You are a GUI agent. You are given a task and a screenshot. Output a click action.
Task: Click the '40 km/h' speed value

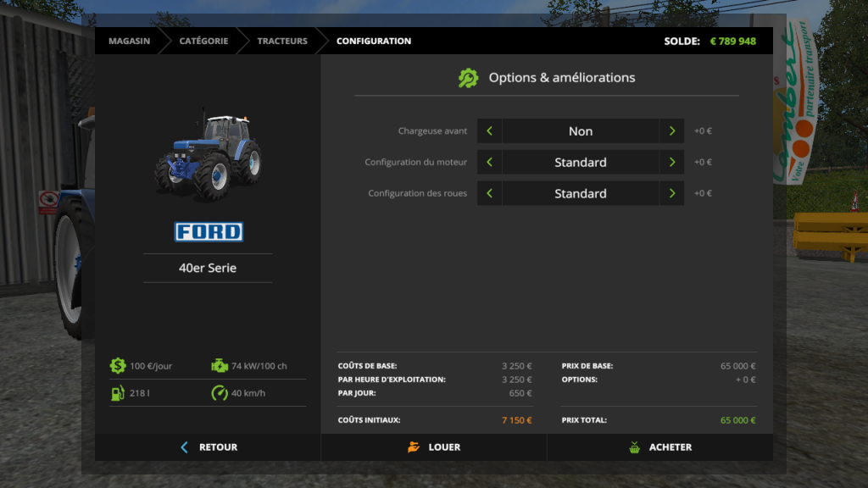248,393
